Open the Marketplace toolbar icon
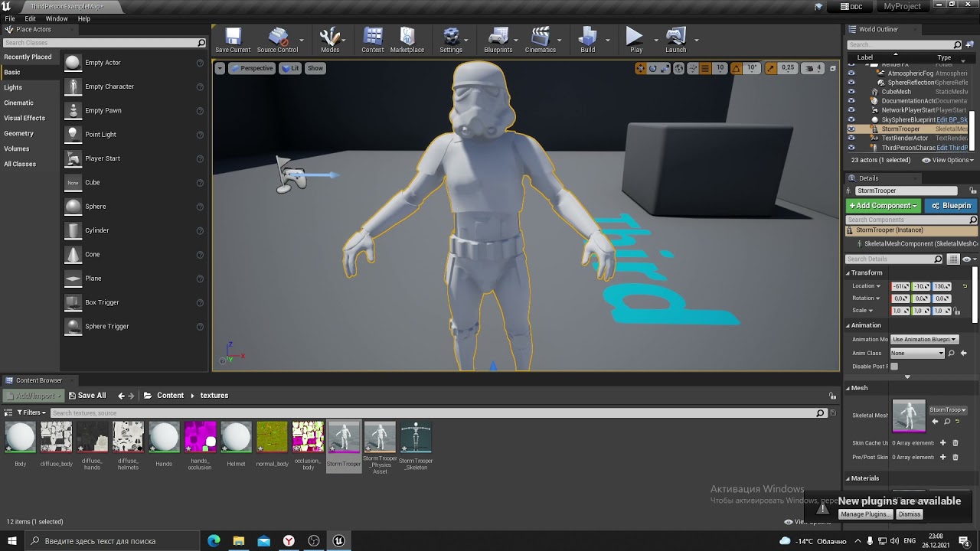 (x=407, y=40)
